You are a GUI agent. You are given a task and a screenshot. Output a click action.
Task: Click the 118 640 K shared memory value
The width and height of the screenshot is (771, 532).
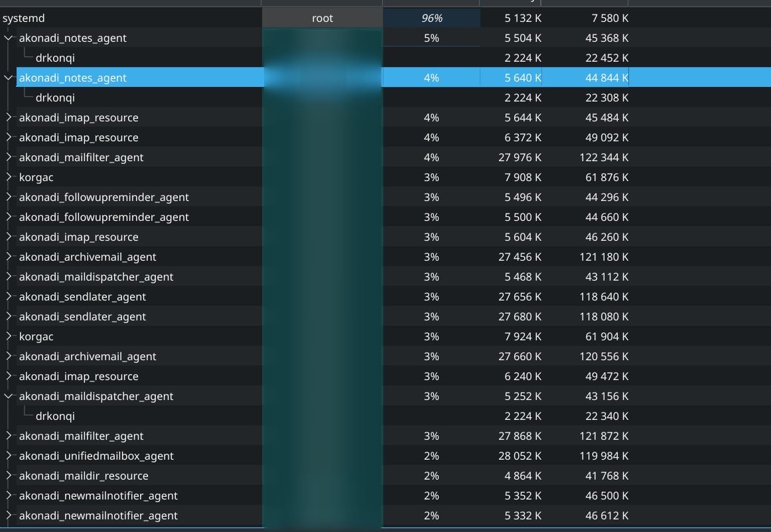click(x=604, y=297)
